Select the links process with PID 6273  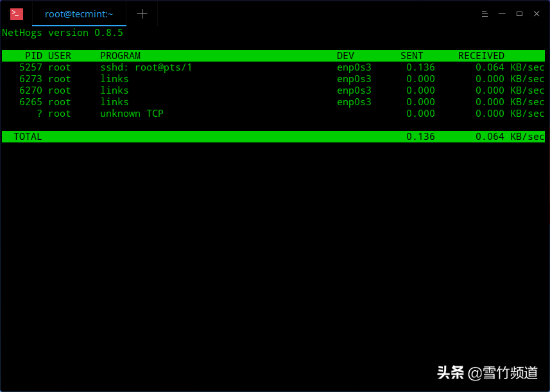point(114,79)
